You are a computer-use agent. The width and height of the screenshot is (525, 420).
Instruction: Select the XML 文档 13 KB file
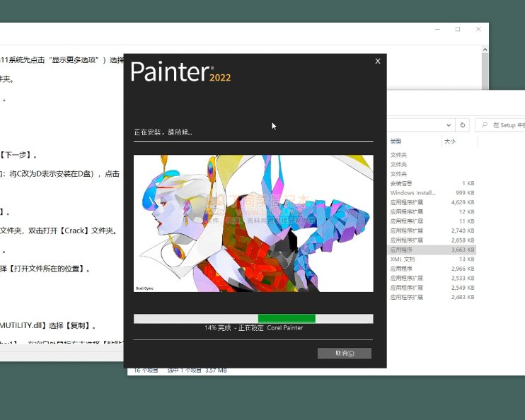tap(432, 259)
